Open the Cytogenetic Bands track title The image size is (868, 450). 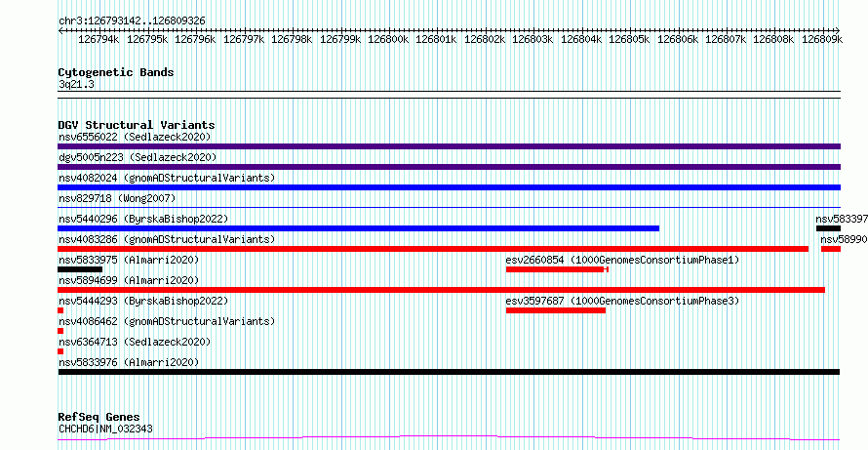(116, 72)
